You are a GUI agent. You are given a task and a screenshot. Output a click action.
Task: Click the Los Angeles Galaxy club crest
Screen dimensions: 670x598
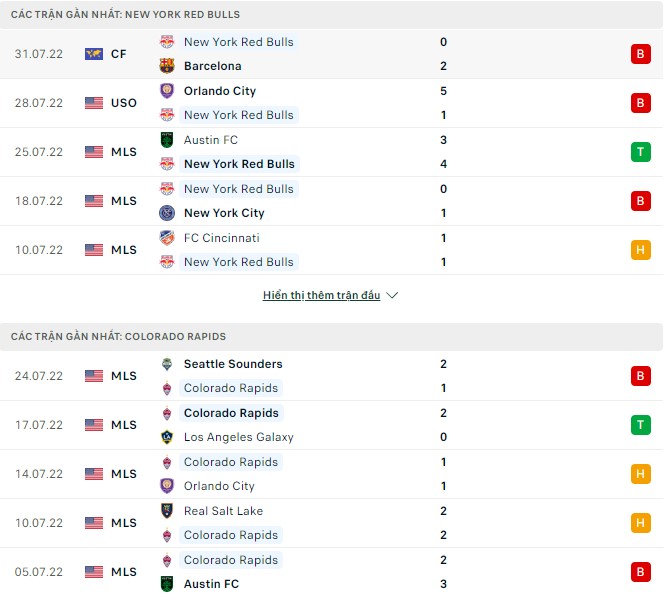pos(167,437)
